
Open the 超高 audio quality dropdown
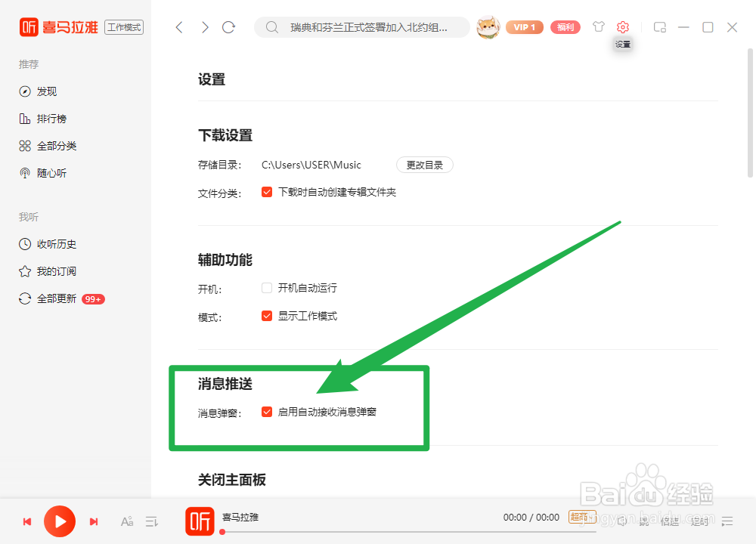pyautogui.click(x=582, y=517)
